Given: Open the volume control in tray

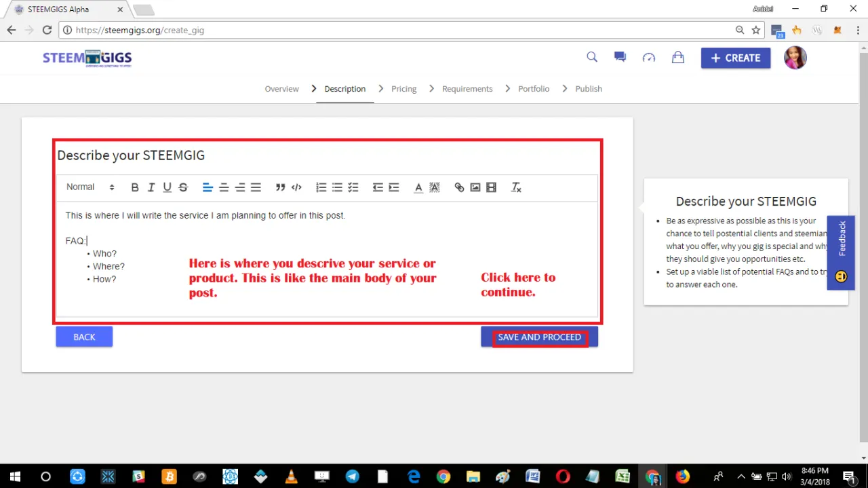Looking at the screenshot, I should [x=787, y=476].
